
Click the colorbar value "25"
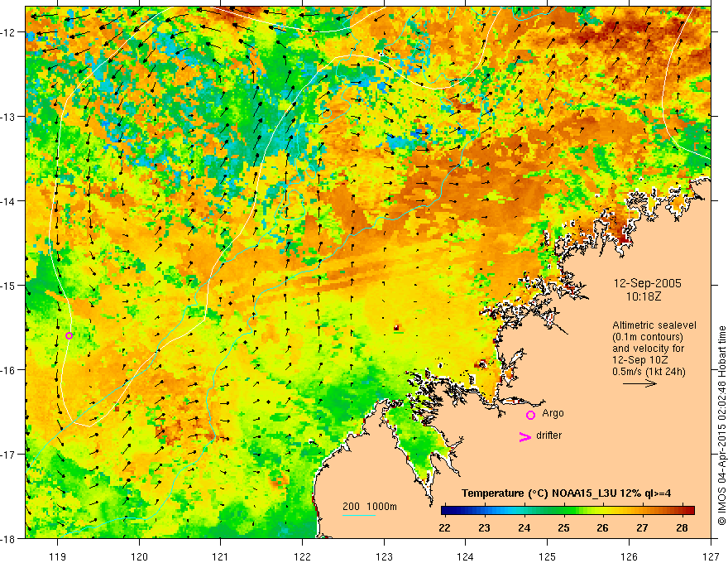(563, 527)
